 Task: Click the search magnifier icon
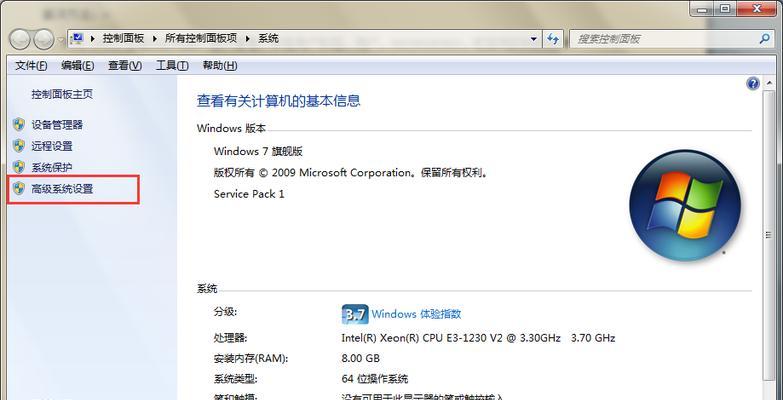pyautogui.click(x=765, y=38)
